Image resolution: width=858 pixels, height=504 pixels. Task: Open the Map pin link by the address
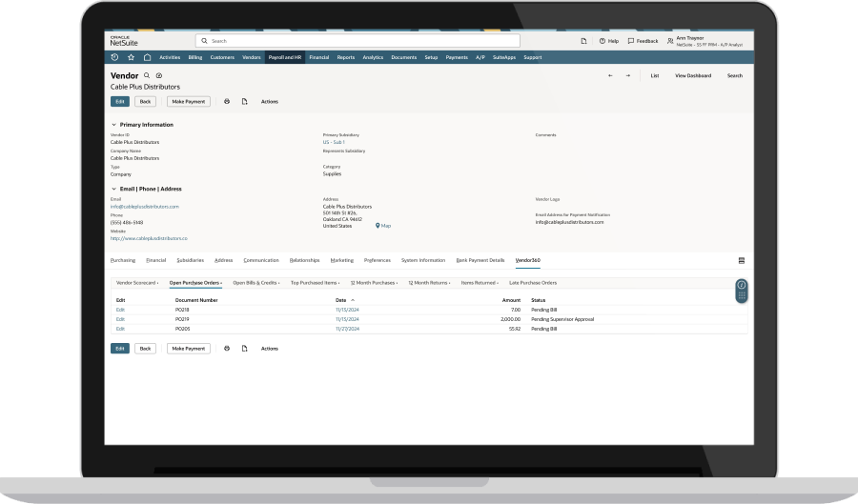[382, 226]
